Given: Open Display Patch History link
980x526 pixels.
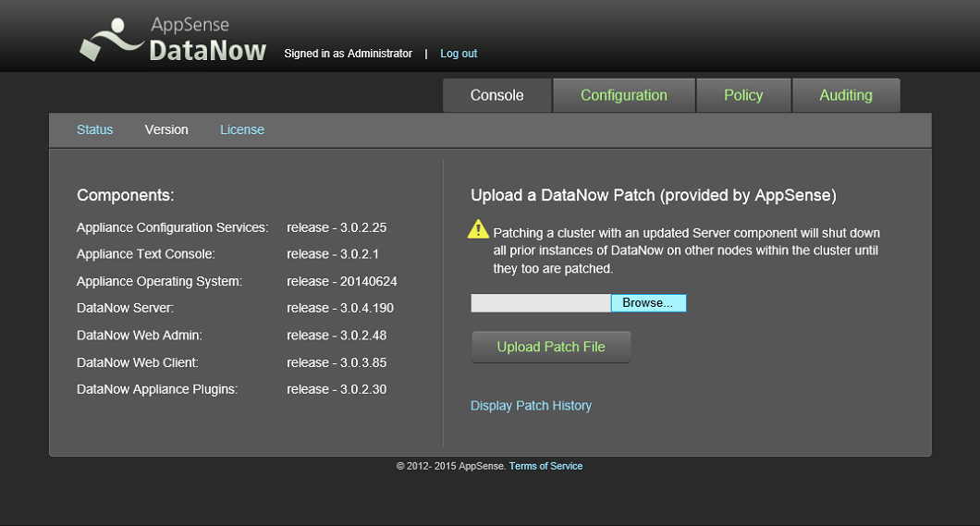Looking at the screenshot, I should click(x=531, y=406).
